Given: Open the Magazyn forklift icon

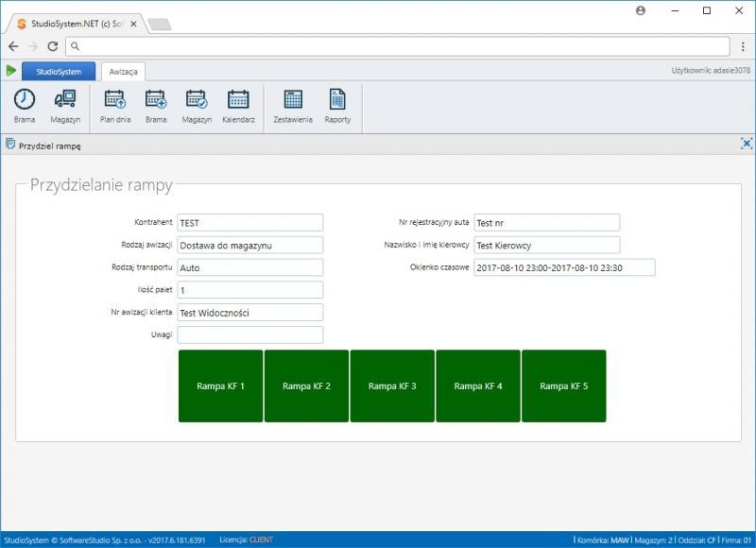Looking at the screenshot, I should click(65, 99).
